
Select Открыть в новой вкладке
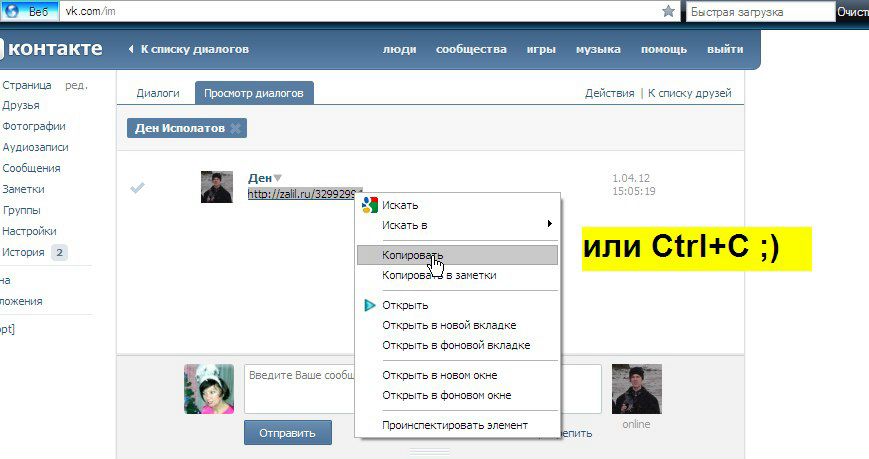(x=458, y=325)
